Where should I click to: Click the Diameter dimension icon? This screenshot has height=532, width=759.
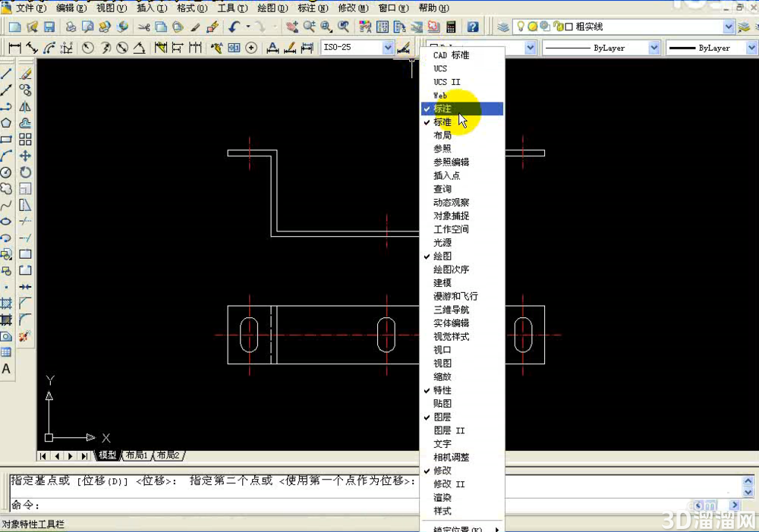coord(122,48)
